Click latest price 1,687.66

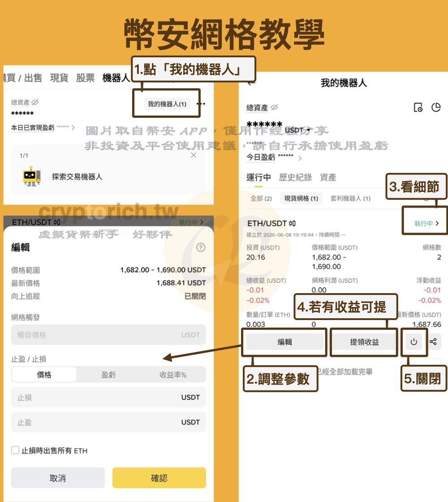click(426, 325)
